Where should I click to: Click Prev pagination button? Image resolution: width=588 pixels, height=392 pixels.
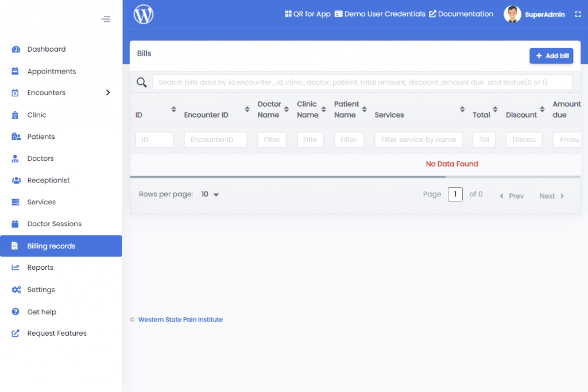pos(512,196)
